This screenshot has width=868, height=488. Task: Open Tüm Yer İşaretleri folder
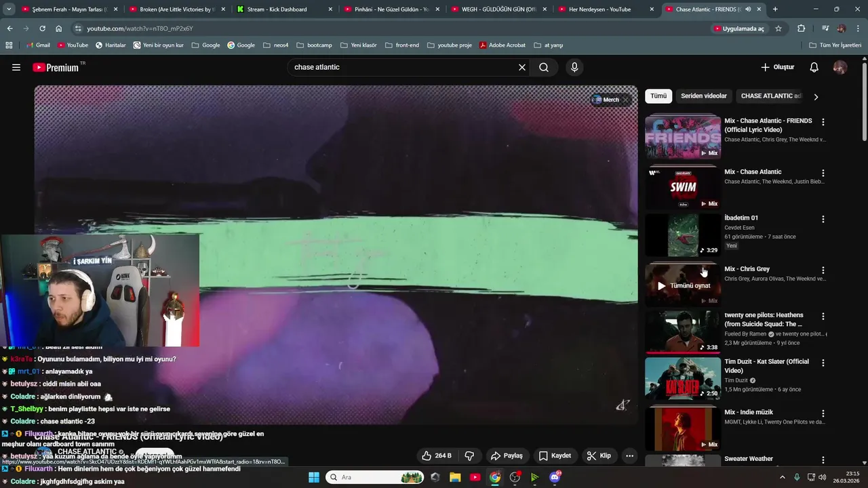[x=835, y=45]
